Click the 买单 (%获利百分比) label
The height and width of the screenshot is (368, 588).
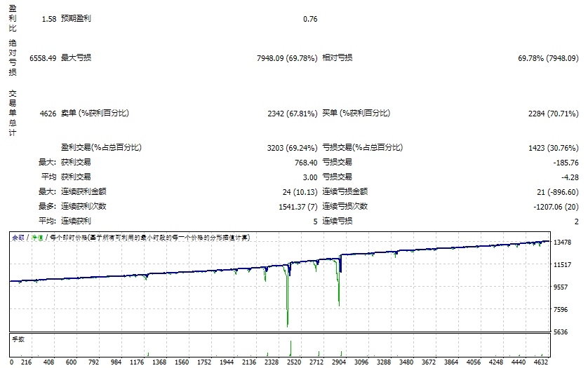click(356, 113)
